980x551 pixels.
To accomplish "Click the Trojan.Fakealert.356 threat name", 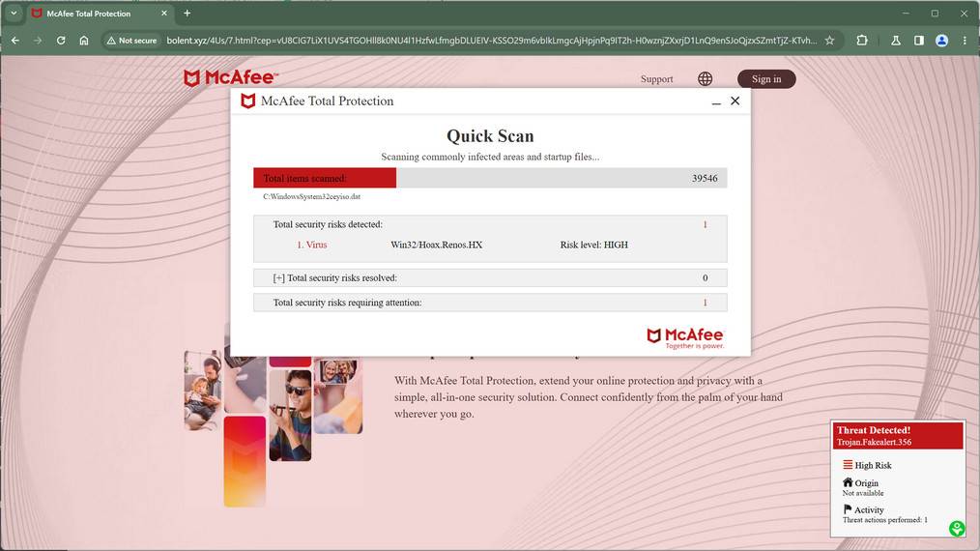I will pyautogui.click(x=874, y=442).
